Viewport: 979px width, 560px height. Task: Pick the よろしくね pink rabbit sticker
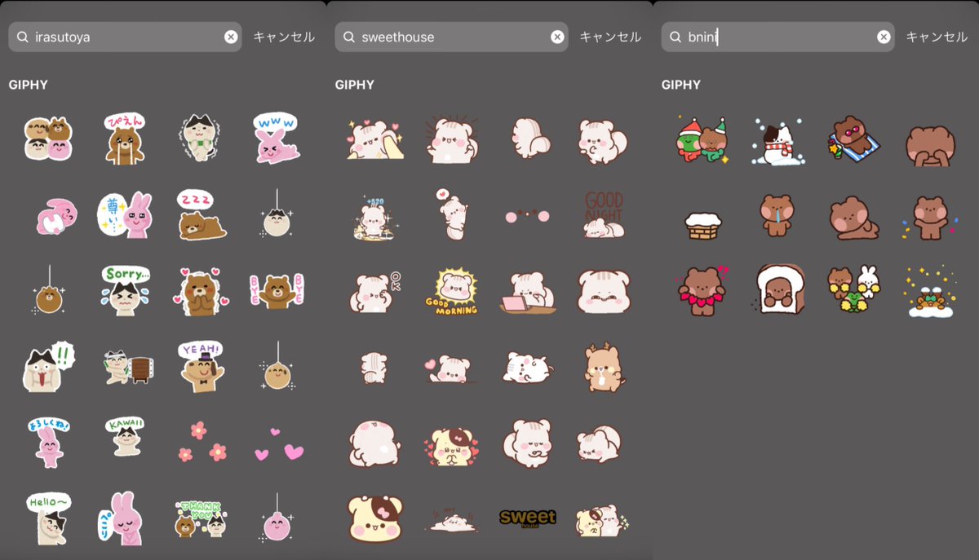pos(48,442)
